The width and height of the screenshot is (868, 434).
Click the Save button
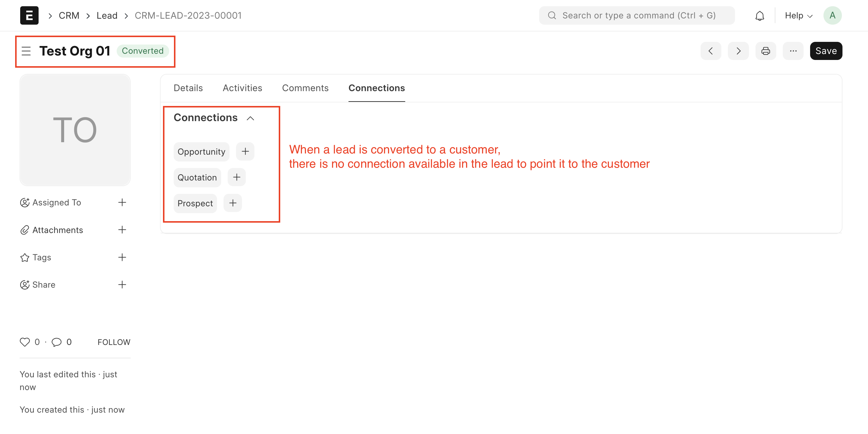click(x=826, y=50)
